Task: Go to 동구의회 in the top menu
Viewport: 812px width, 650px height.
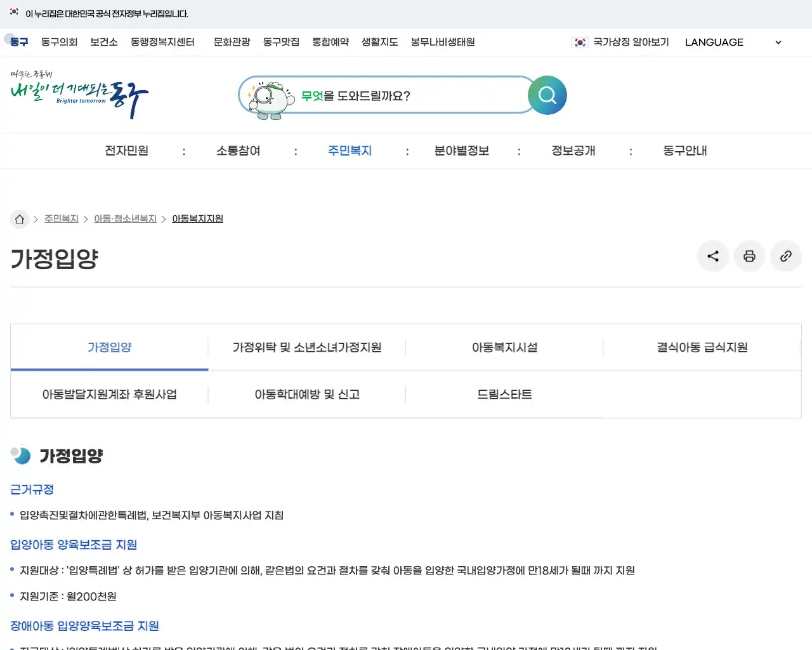Action: tap(59, 42)
